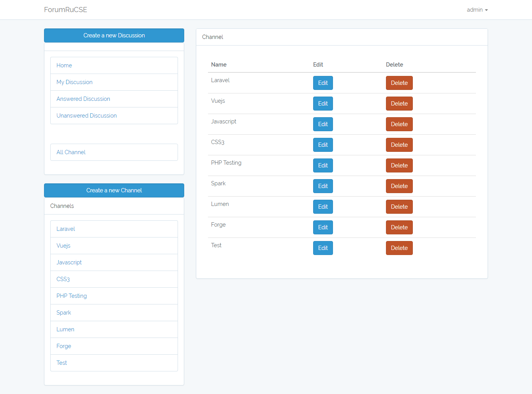Edit the Vuejs channel
Viewport: 532px width, 394px height.
(x=323, y=104)
